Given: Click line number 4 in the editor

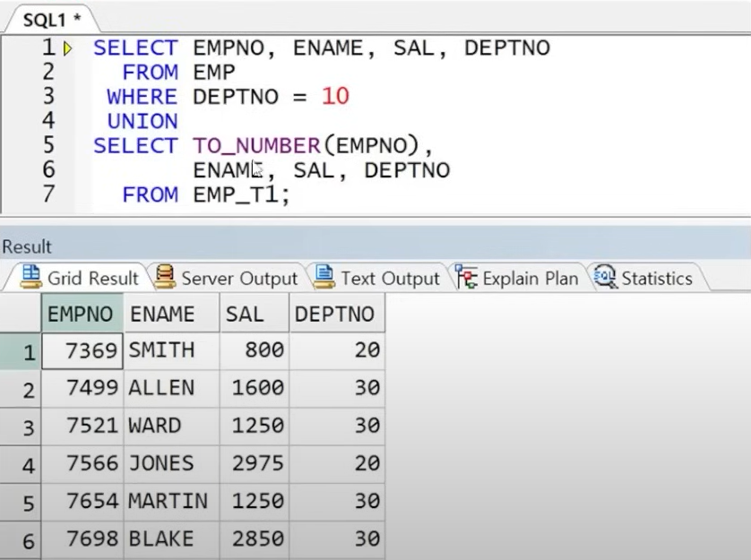Looking at the screenshot, I should point(48,120).
